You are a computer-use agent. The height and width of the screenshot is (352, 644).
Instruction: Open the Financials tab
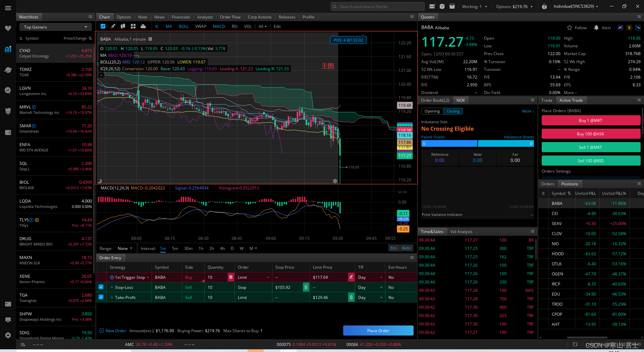tap(181, 17)
